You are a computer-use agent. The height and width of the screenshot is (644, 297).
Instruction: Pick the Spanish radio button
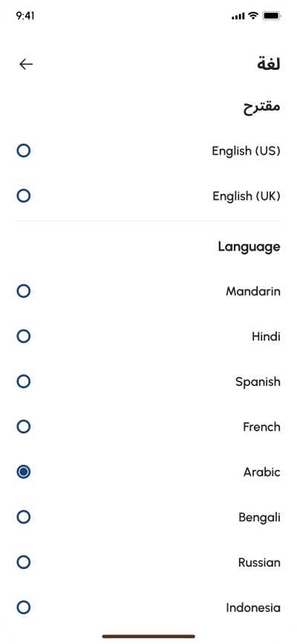point(23,381)
